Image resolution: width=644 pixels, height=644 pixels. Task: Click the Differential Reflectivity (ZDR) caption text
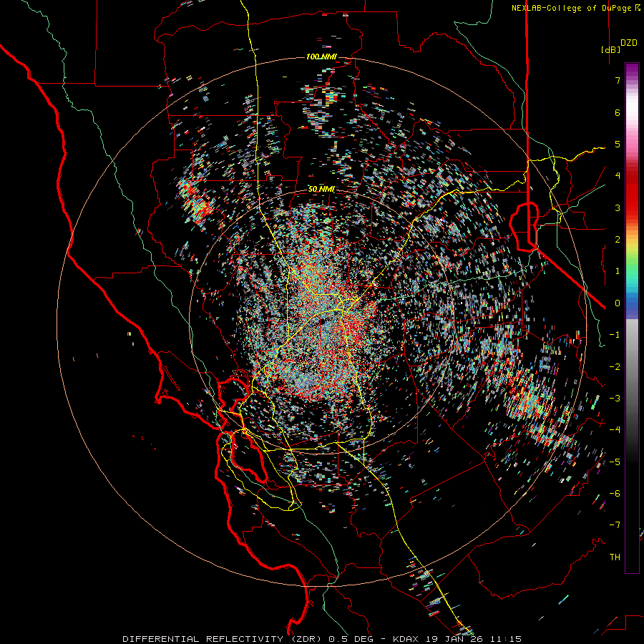pyautogui.click(x=223, y=639)
